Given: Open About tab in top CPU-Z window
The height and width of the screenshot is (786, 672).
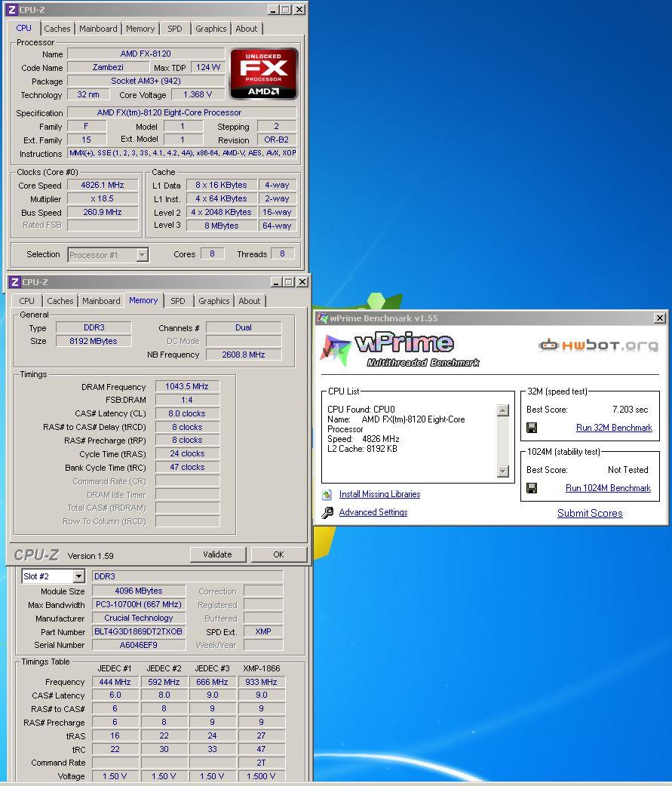Looking at the screenshot, I should [247, 29].
